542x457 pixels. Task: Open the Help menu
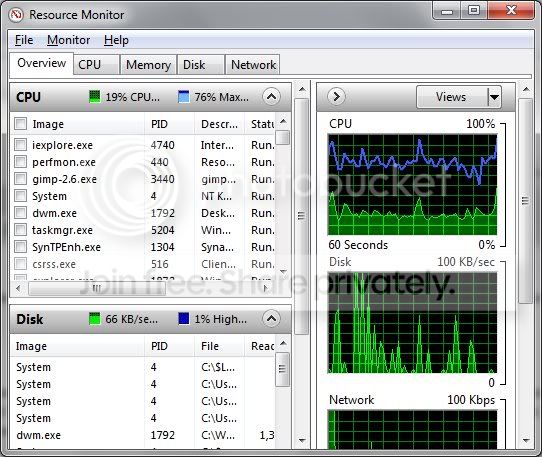(x=116, y=40)
